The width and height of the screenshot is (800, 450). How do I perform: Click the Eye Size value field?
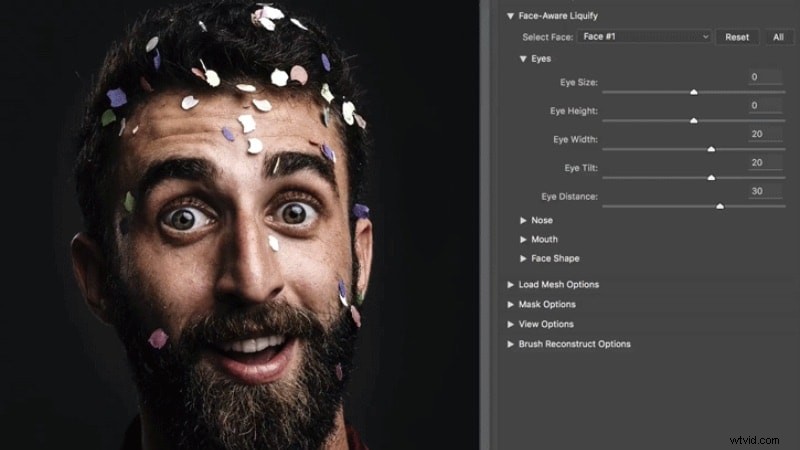pyautogui.click(x=765, y=77)
